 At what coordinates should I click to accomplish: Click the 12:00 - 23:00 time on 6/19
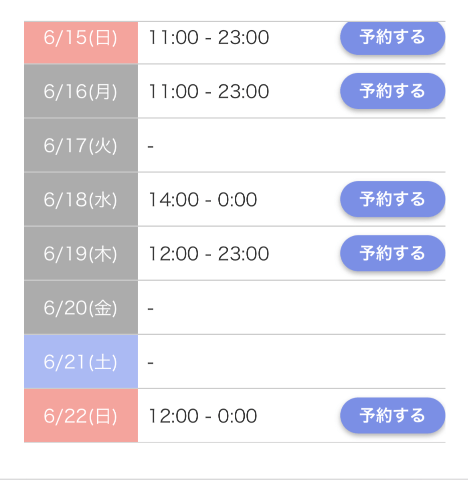pyautogui.click(x=209, y=254)
